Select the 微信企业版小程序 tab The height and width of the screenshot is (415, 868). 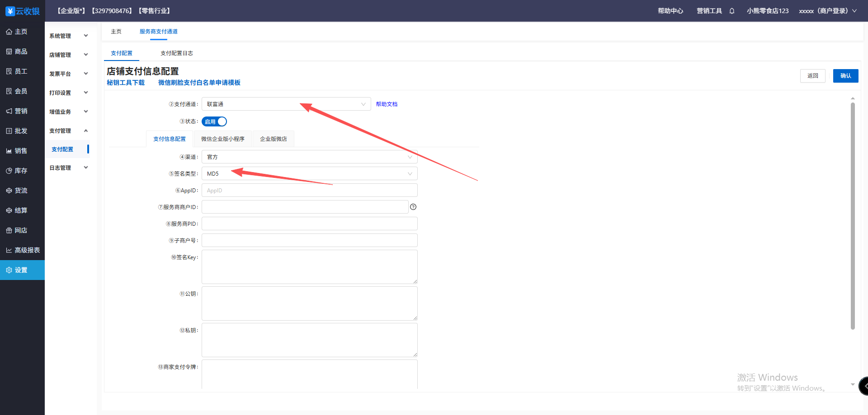[222, 139]
